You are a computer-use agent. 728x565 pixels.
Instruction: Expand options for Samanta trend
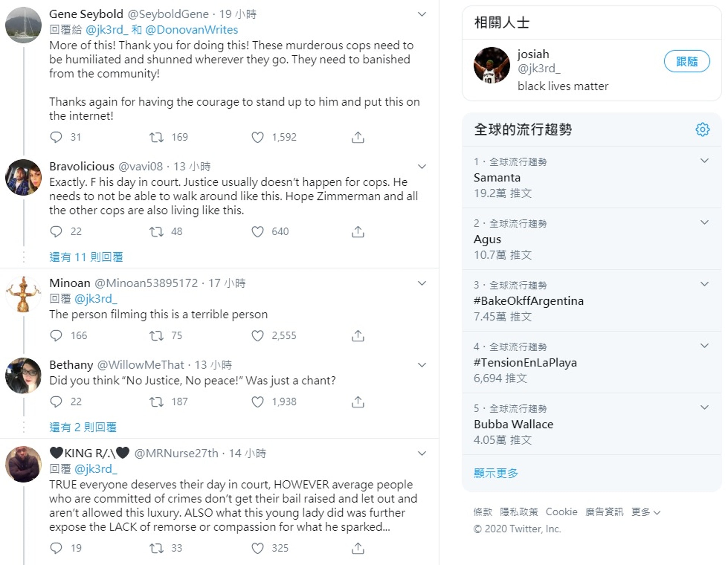(x=704, y=161)
